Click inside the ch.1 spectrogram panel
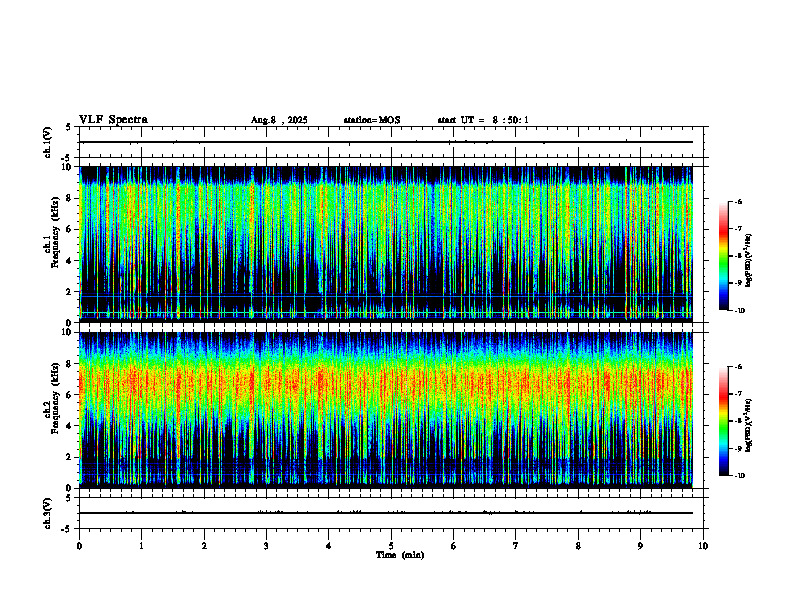Screen dimensions: 792x612 click(386, 244)
